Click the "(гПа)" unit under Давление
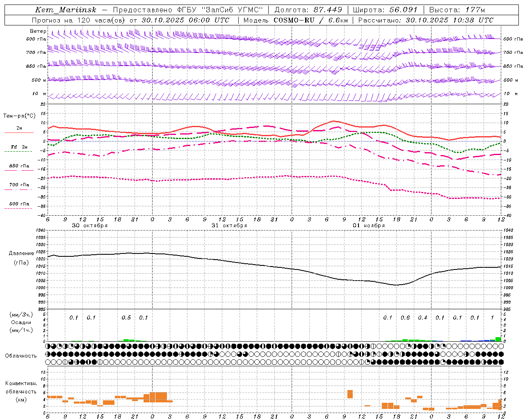525x420 pixels. click(x=21, y=263)
